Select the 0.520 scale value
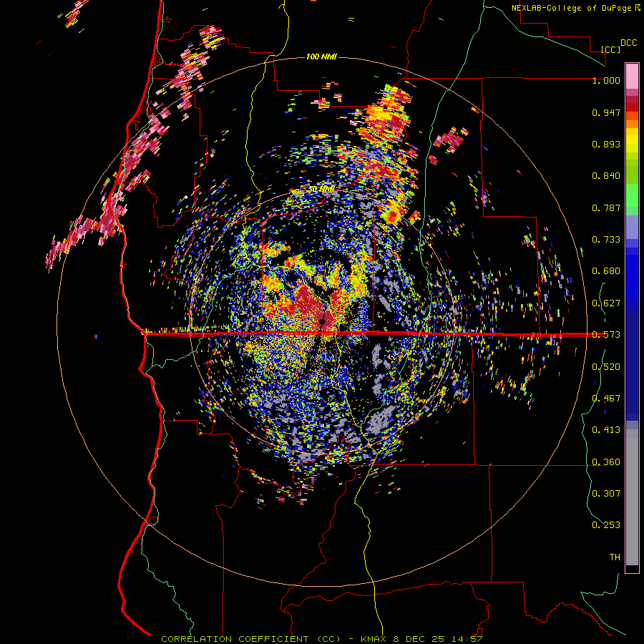This screenshot has height=644, width=644. [x=606, y=367]
